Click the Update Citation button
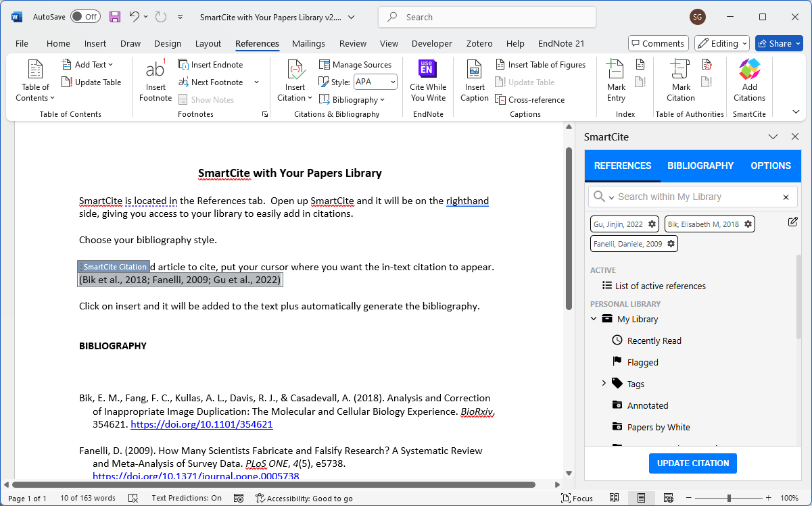The image size is (812, 506). [693, 463]
